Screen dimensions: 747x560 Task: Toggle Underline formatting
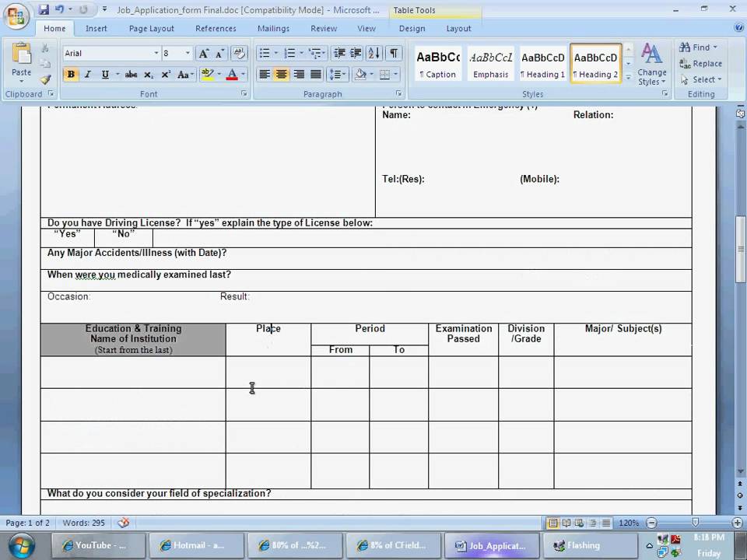point(105,75)
